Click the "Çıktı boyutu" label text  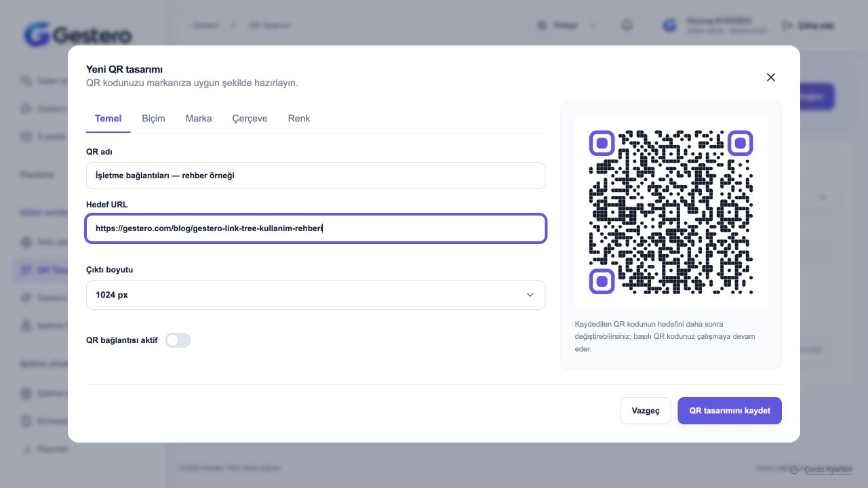point(110,270)
